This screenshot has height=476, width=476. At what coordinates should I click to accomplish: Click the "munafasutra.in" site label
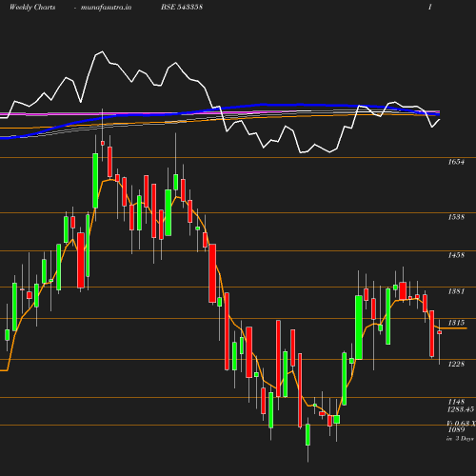point(106,7)
